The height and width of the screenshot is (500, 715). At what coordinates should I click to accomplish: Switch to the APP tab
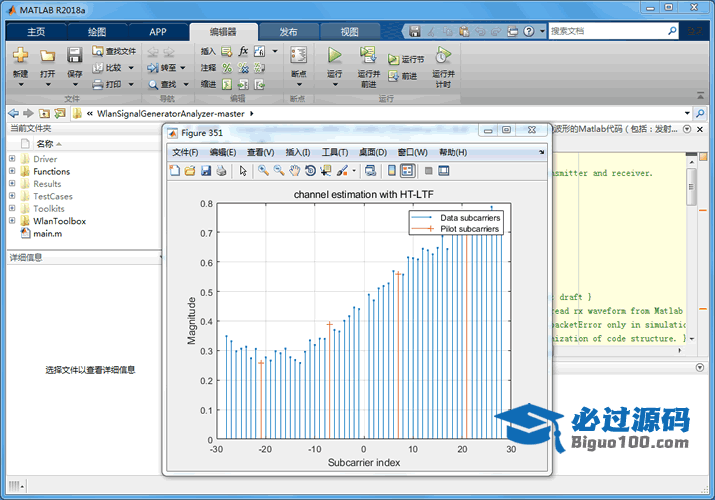[158, 32]
